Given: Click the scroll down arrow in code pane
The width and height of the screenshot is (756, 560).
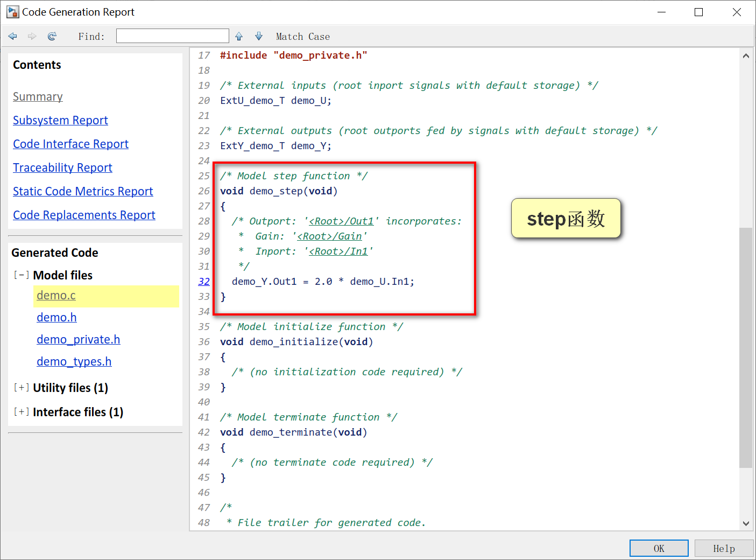Looking at the screenshot, I should 746,523.
